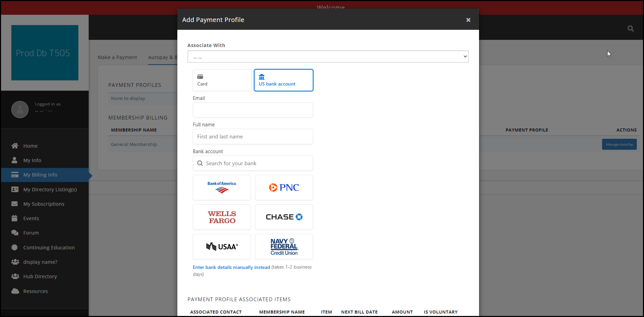Screen dimensions: 644x317
Task: Close the Add Payment Profile dialog
Action: pos(468,20)
